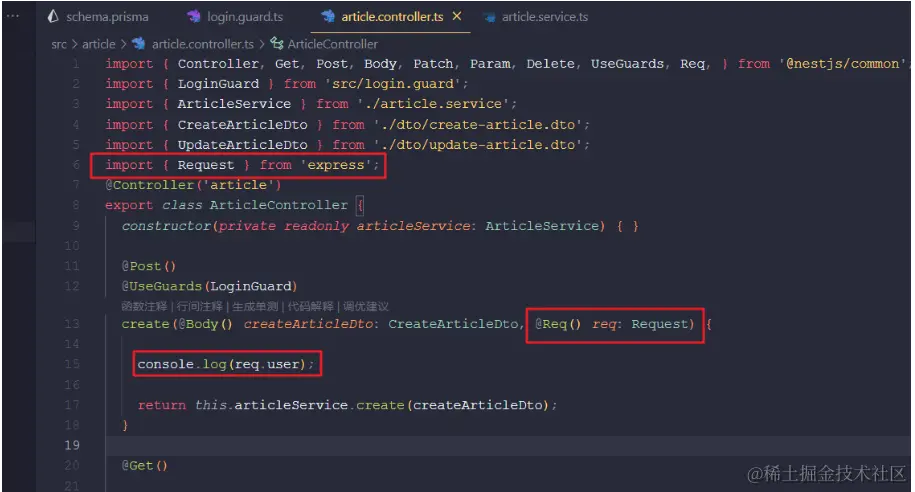Click the 代码解释 code lens link
Image resolution: width=915 pixels, height=492 pixels.
(310, 306)
